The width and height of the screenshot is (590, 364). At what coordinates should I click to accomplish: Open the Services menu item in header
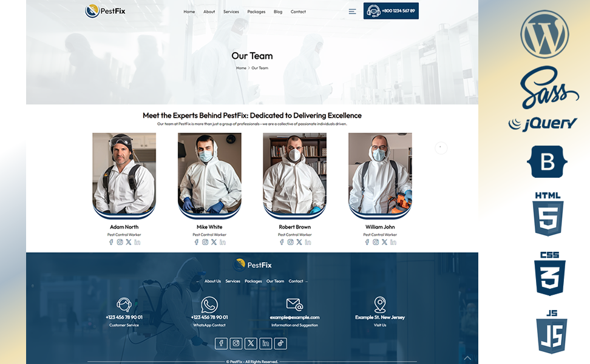231,12
